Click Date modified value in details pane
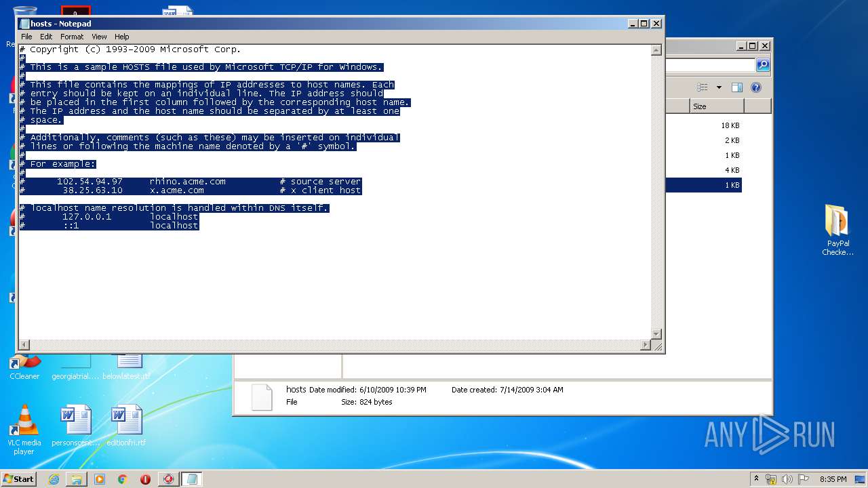Screen dimensions: 868x488 [x=393, y=390]
